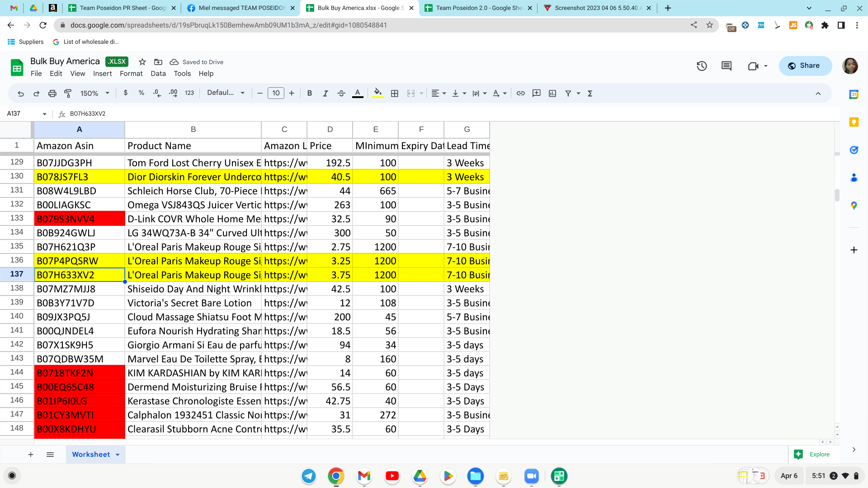Image resolution: width=868 pixels, height=488 pixels.
Task: Insert a comment from the toolbar
Action: [x=537, y=93]
